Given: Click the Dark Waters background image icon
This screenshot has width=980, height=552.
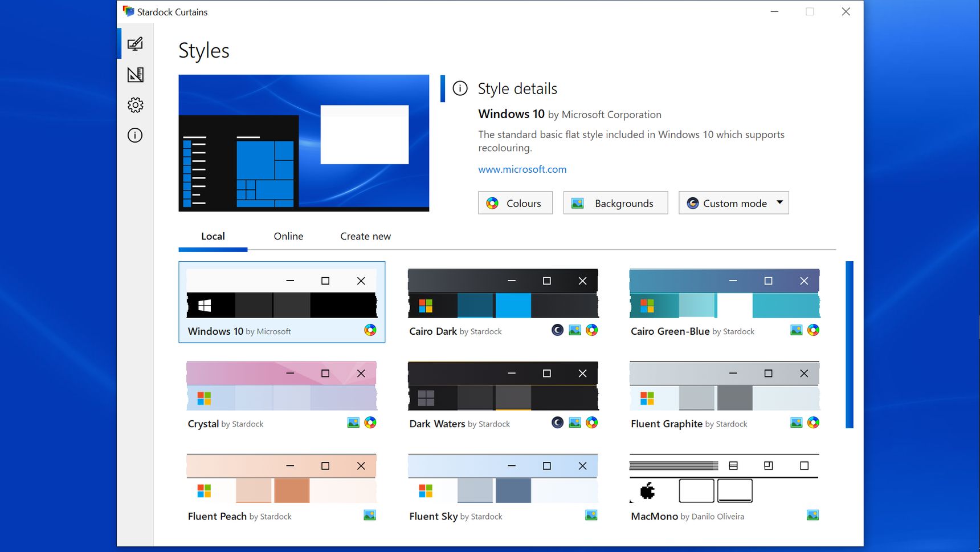Looking at the screenshot, I should tap(575, 423).
